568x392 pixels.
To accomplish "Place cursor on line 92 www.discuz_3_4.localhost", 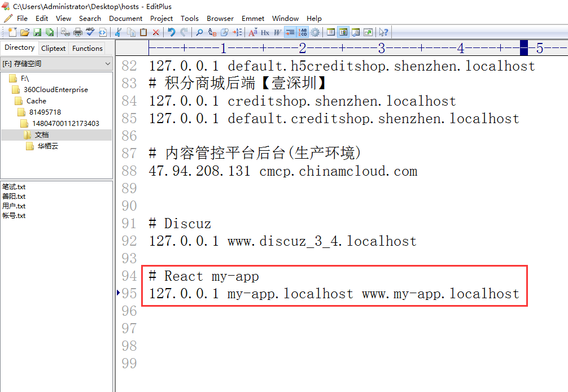I will (x=322, y=241).
